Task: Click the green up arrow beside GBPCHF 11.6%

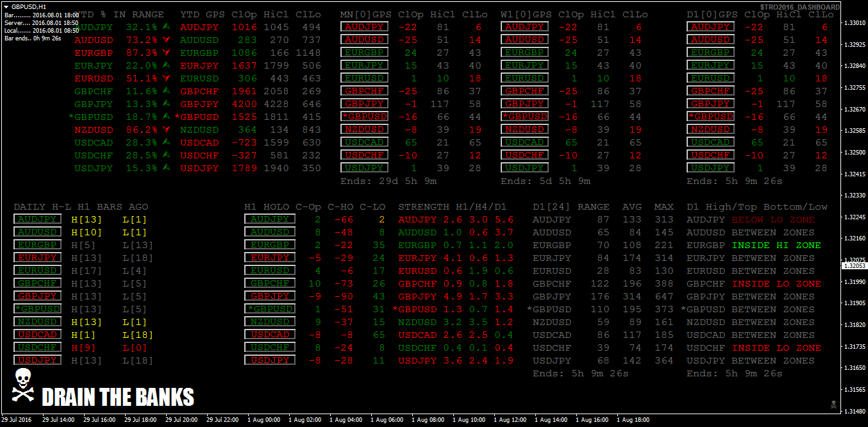Action: point(167,91)
